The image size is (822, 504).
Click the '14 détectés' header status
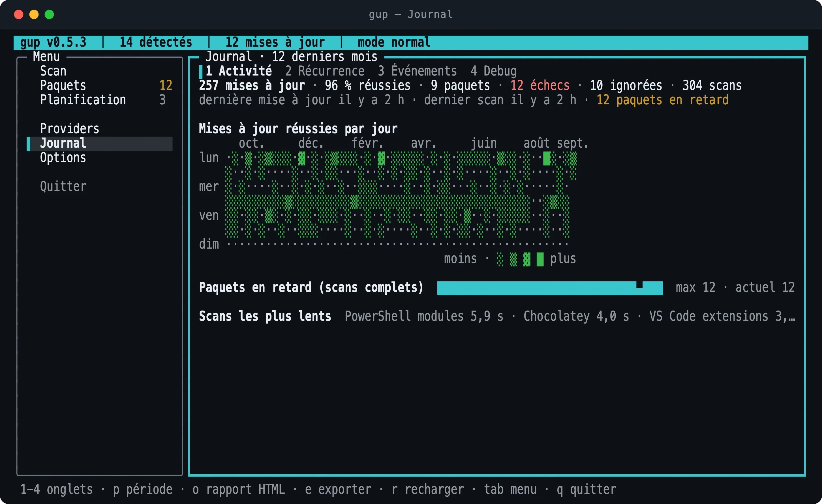pos(156,42)
